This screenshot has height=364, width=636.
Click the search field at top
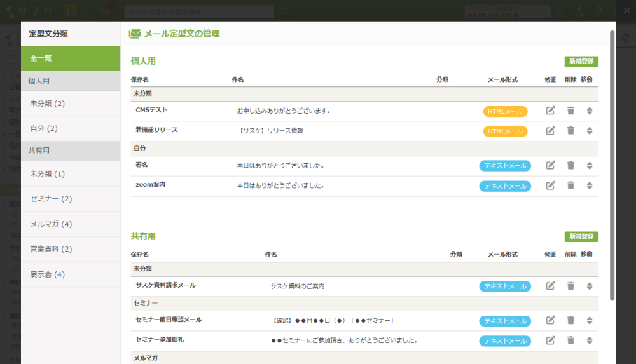tap(198, 11)
